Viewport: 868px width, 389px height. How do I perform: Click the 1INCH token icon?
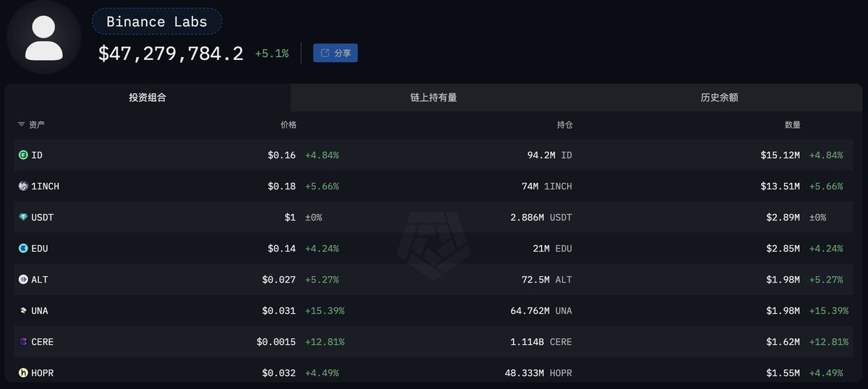tap(23, 186)
